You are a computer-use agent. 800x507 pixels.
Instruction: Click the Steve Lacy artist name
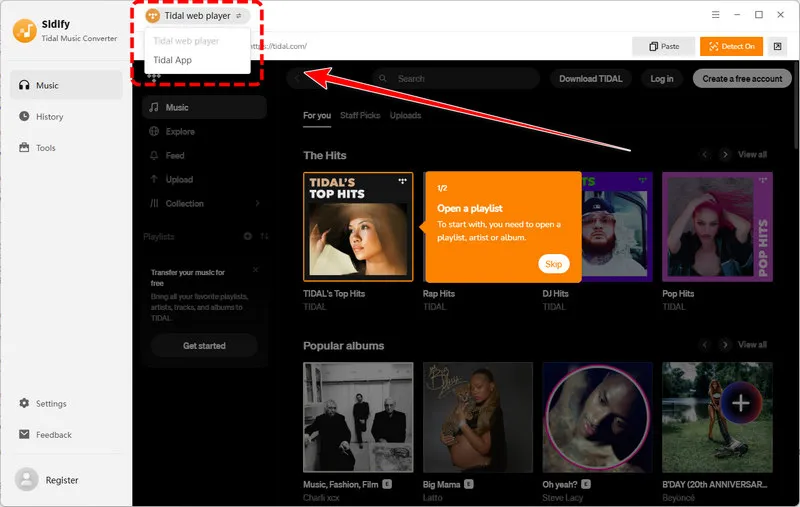(562, 497)
